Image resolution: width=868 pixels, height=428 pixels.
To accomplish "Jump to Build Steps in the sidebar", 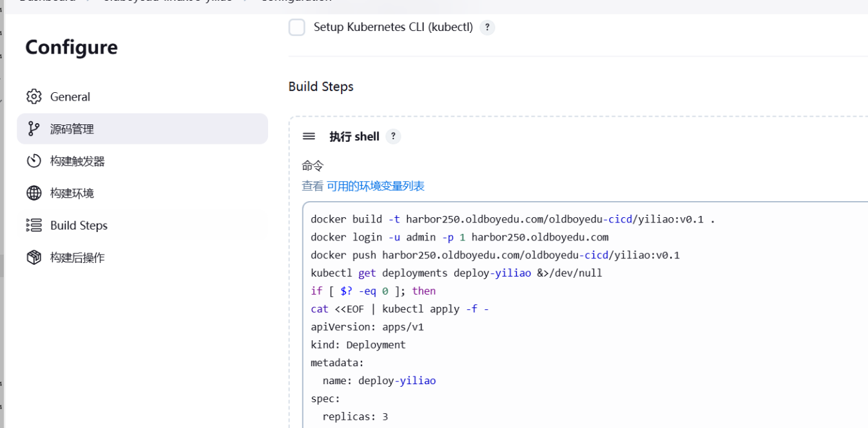I will (79, 226).
